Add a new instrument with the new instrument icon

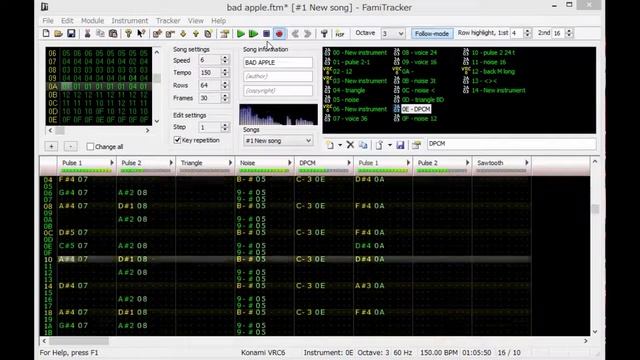329,145
